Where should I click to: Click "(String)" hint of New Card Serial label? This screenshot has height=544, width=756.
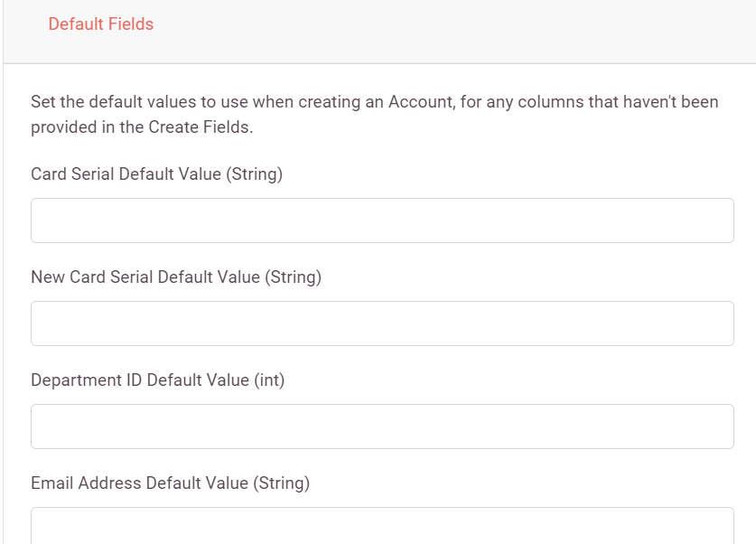coord(294,277)
